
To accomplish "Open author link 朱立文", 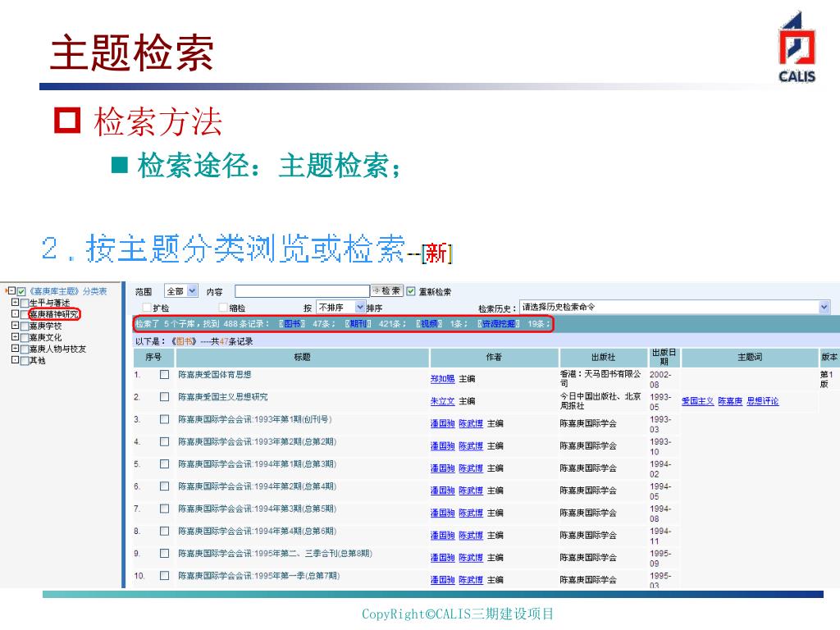I will click(442, 401).
